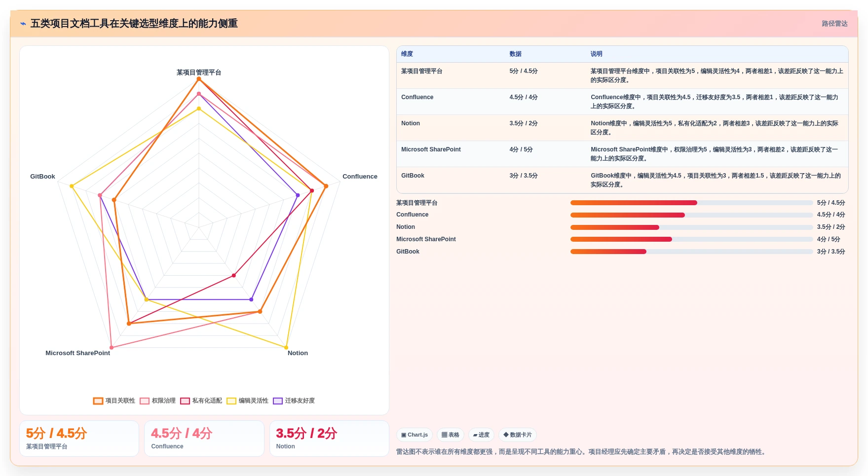Click the 路径雷达 label in header

click(x=834, y=24)
